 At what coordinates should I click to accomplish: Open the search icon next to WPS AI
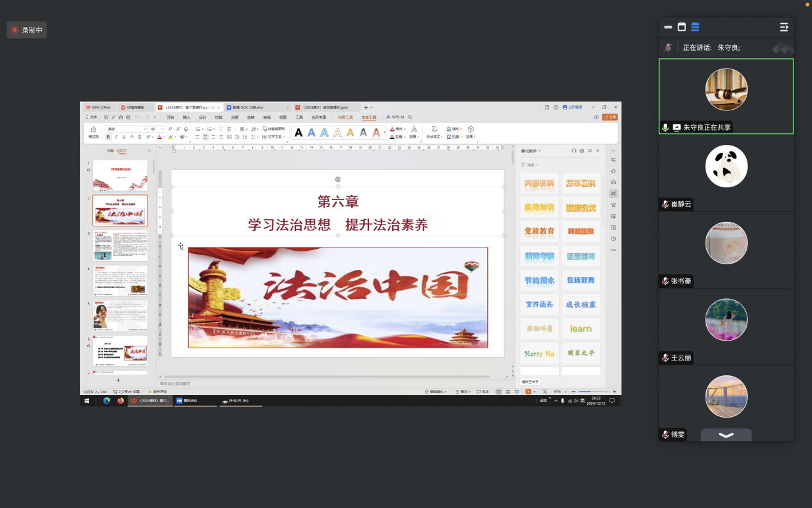click(x=410, y=117)
